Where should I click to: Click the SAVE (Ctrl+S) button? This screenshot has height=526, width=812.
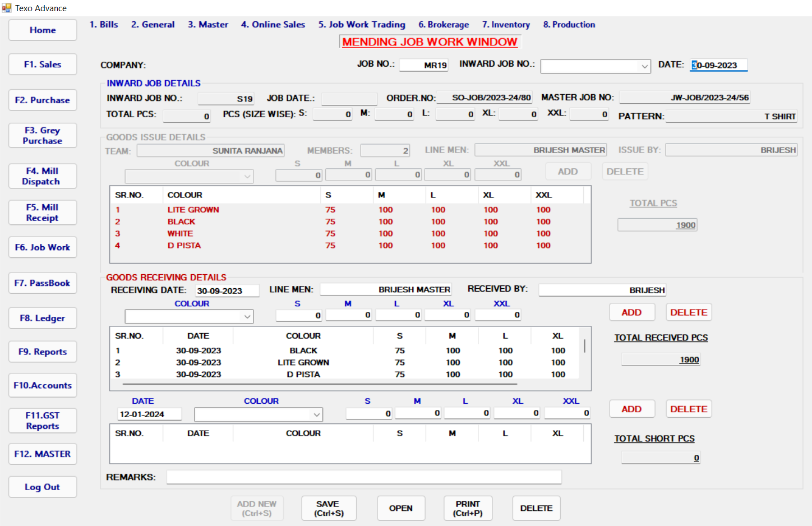tap(329, 509)
